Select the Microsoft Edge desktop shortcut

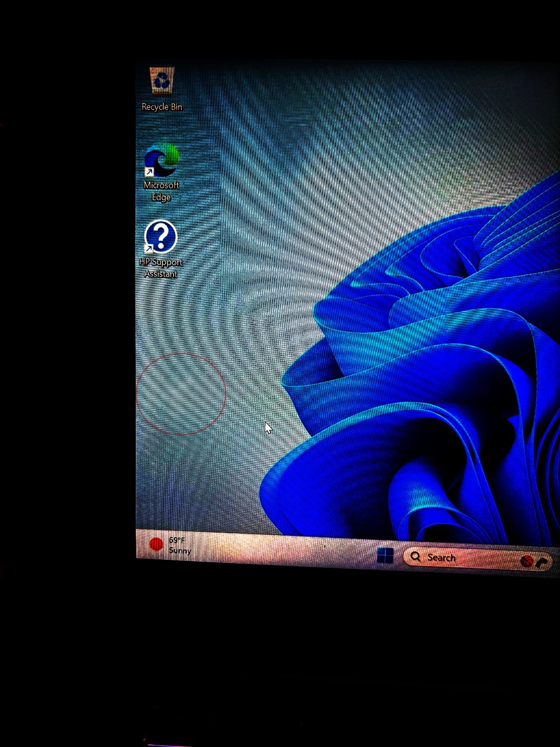pyautogui.click(x=161, y=173)
